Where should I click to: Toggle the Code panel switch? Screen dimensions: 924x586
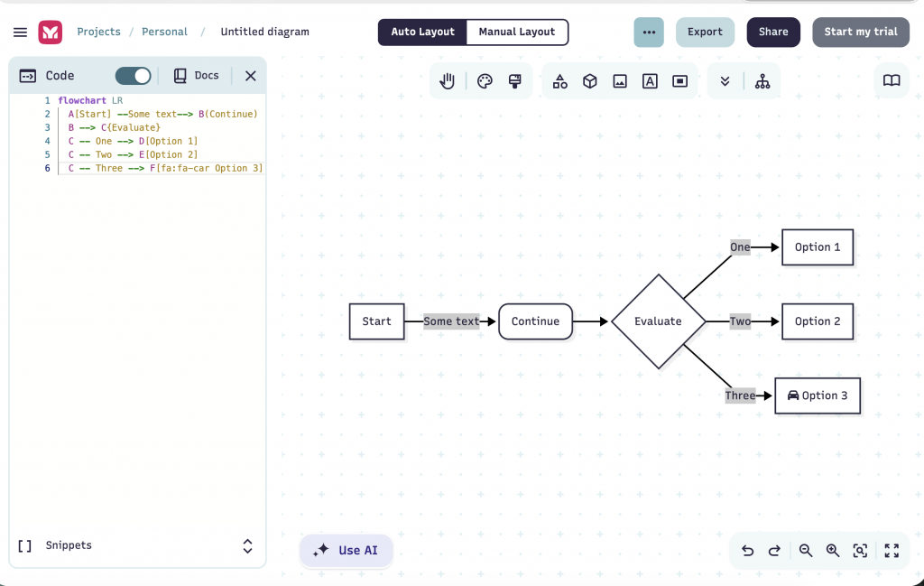coord(133,76)
